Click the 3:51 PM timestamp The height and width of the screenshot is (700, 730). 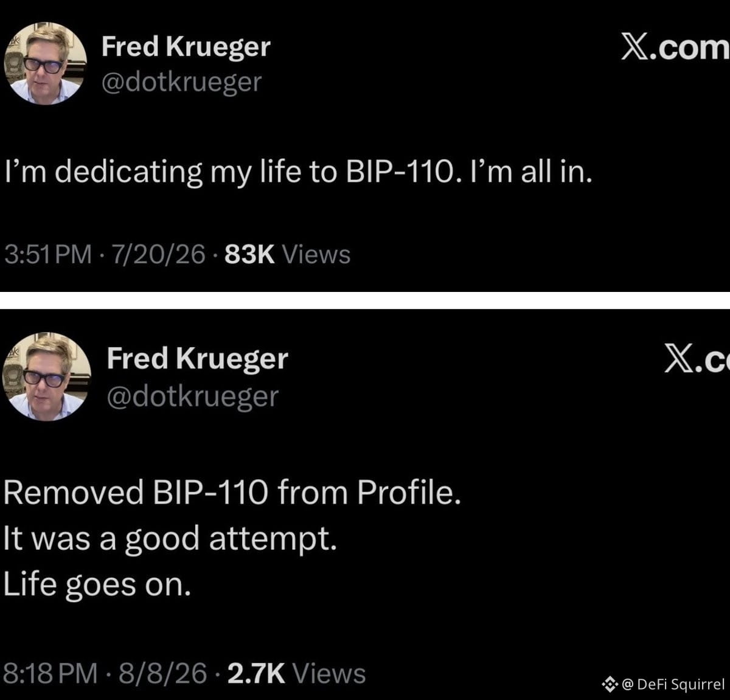point(48,254)
